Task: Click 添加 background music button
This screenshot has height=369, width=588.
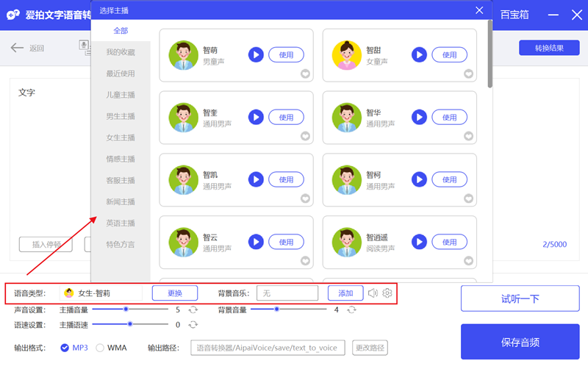Action: pos(345,293)
